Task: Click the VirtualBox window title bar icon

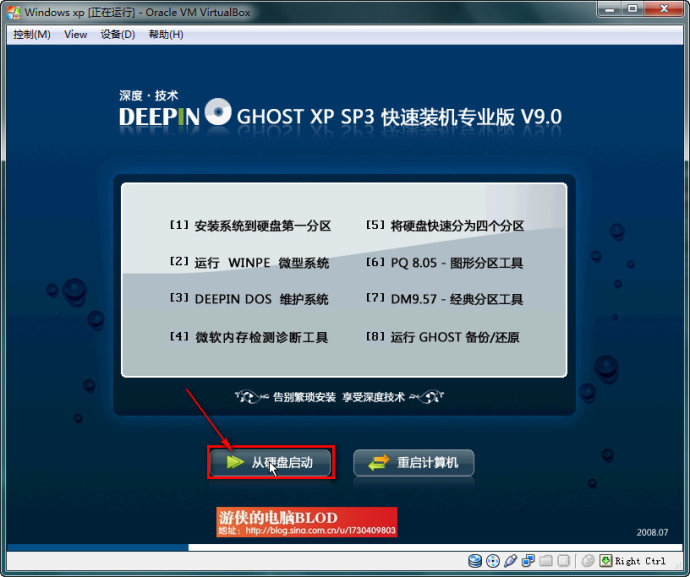Action: coord(14,13)
